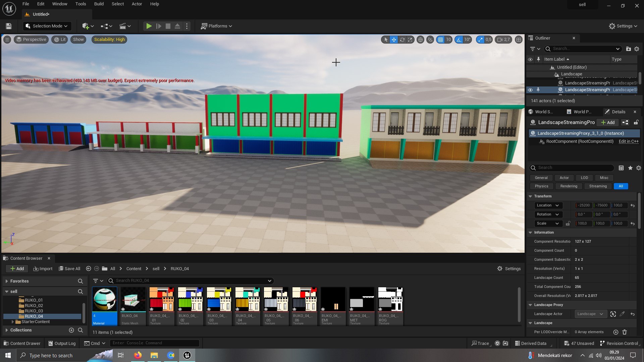
Task: Click the Add component button
Action: click(608, 123)
